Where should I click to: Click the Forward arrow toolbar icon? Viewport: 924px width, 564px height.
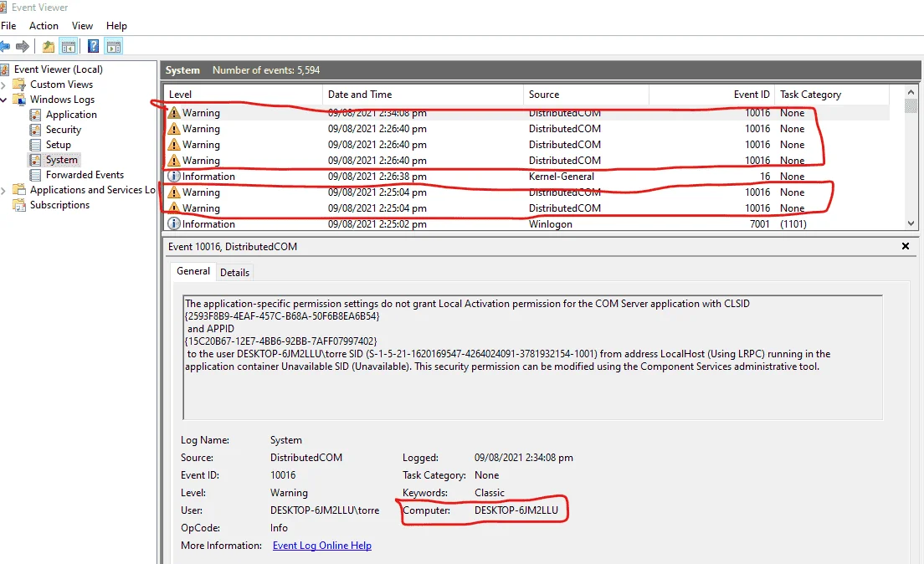click(x=23, y=46)
